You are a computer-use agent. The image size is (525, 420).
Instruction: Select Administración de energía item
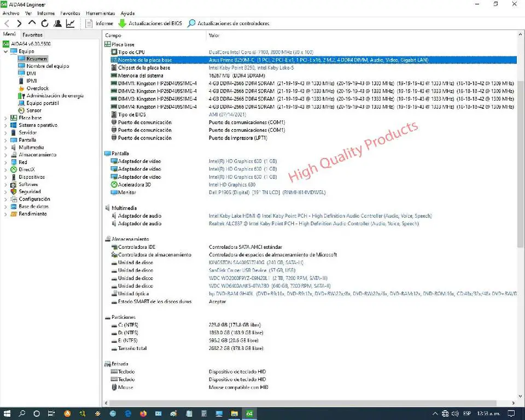click(55, 96)
